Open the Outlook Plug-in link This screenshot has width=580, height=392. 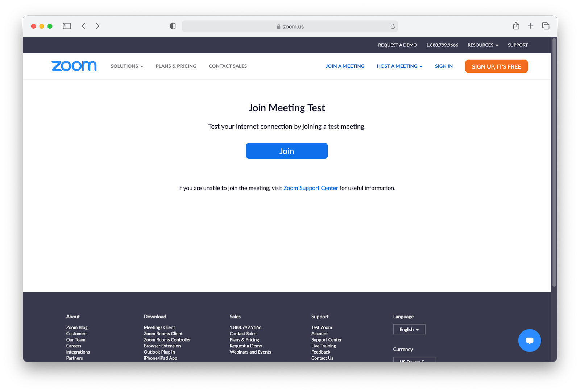(x=159, y=352)
